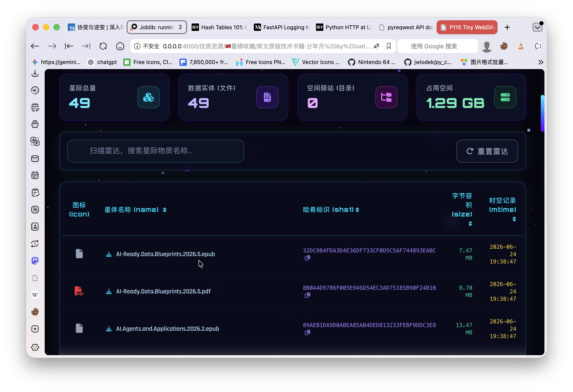Open the mail panel in browser sidebar
573x392 pixels.
click(x=35, y=158)
